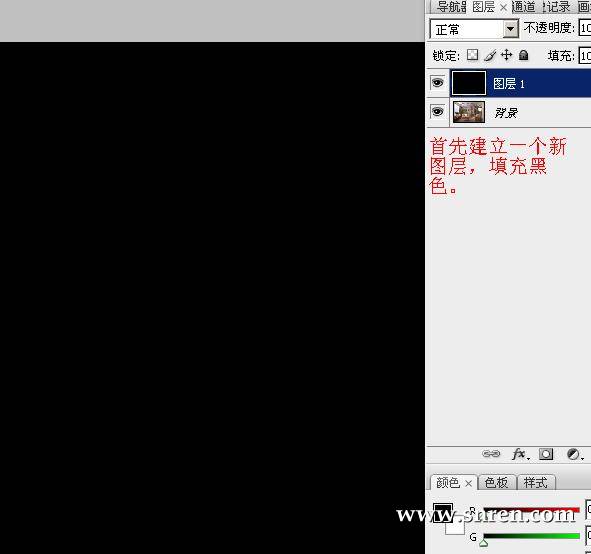
Task: Select layer name 图层 1
Action: 509,83
